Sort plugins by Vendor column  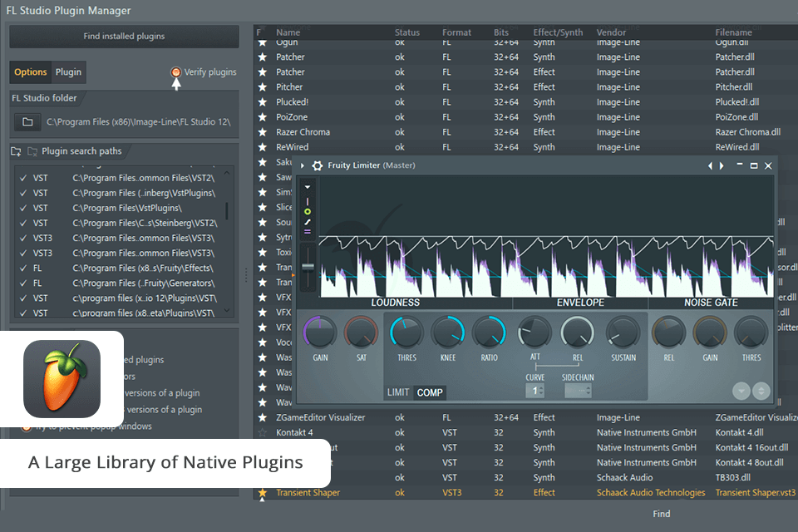(611, 32)
